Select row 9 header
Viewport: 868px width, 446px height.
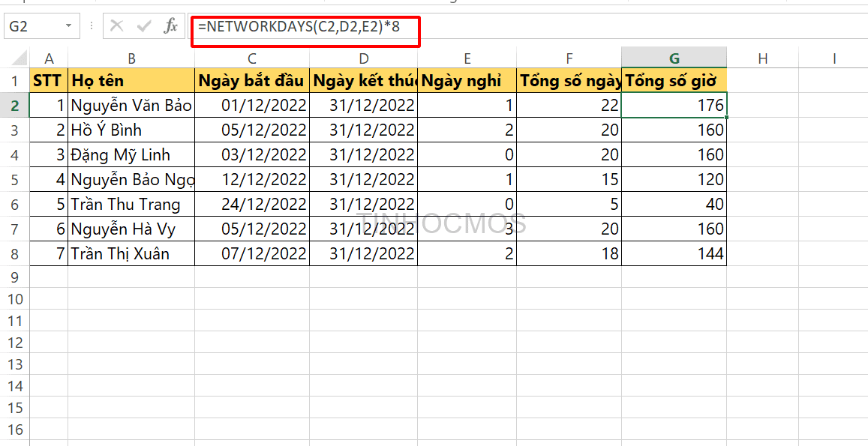[14, 277]
